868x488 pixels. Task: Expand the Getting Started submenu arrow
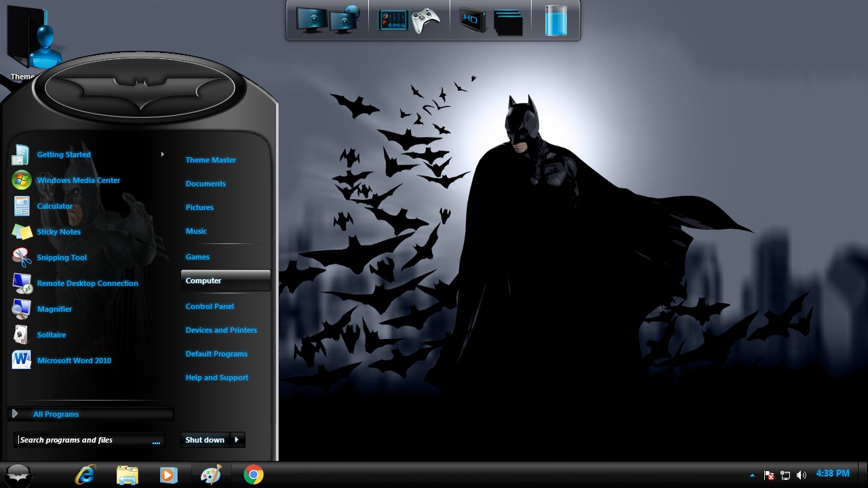[x=163, y=155]
